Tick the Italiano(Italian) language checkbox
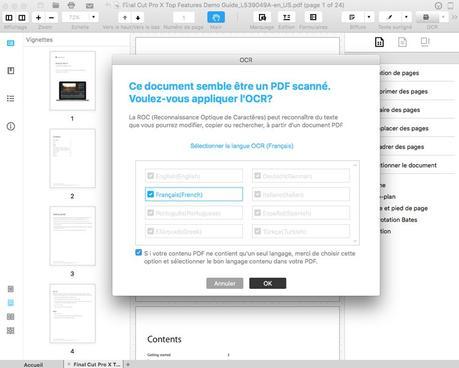The height and width of the screenshot is (368, 459). [x=258, y=194]
